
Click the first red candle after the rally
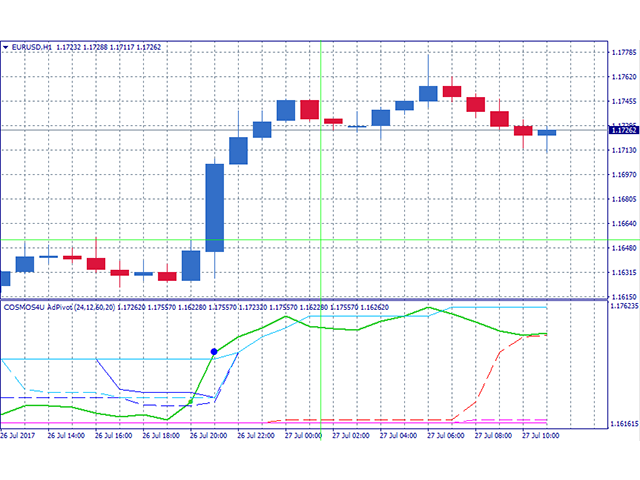(x=309, y=109)
